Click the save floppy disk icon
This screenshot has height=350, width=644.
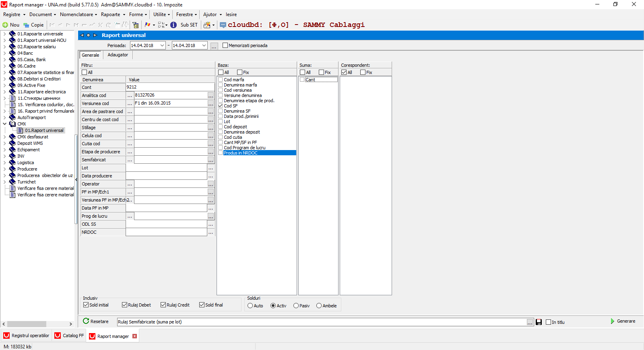[x=539, y=322]
